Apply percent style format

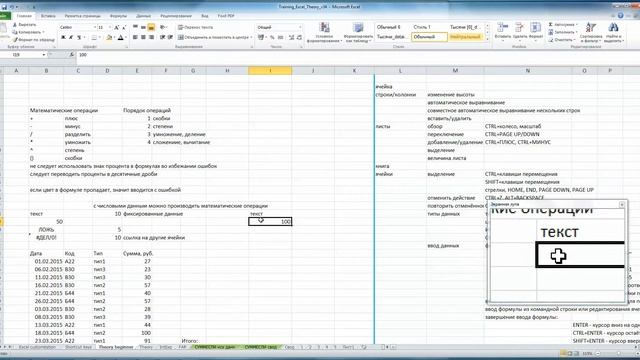[x=272, y=38]
